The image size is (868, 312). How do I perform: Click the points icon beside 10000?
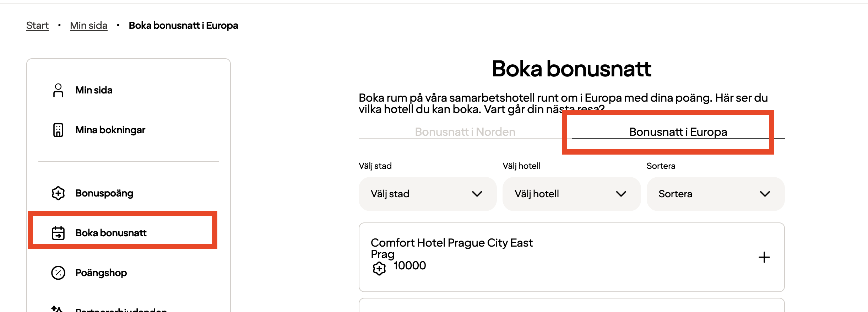tap(380, 268)
